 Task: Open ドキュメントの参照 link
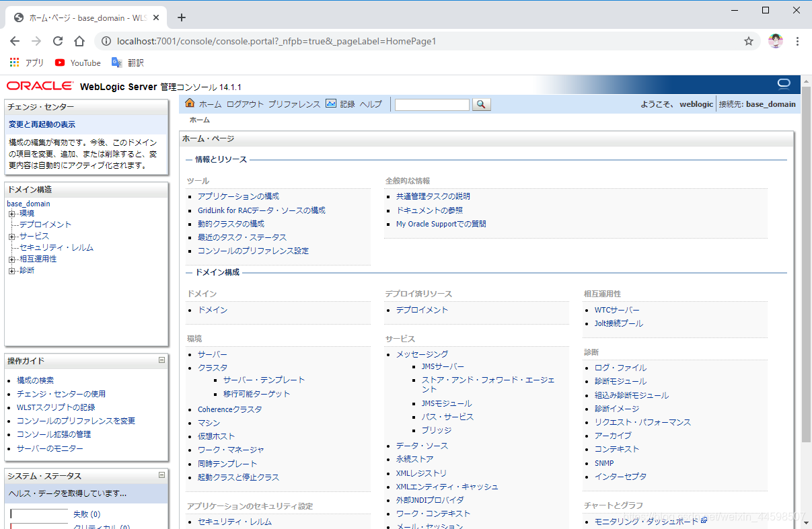point(429,210)
